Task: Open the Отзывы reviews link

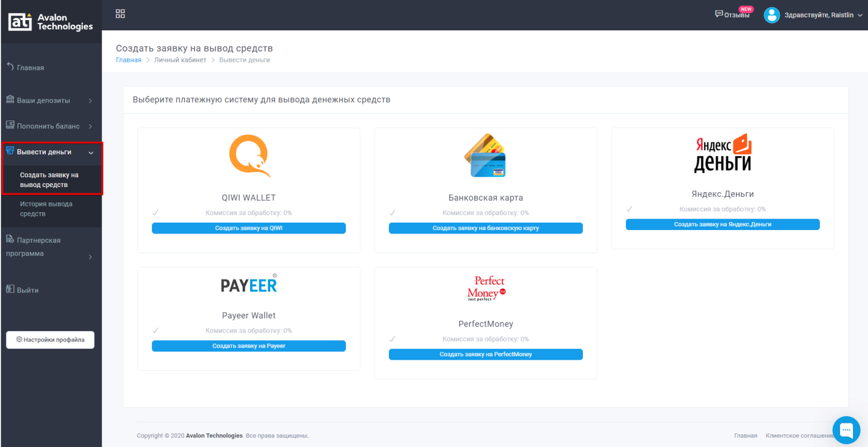Action: (733, 15)
